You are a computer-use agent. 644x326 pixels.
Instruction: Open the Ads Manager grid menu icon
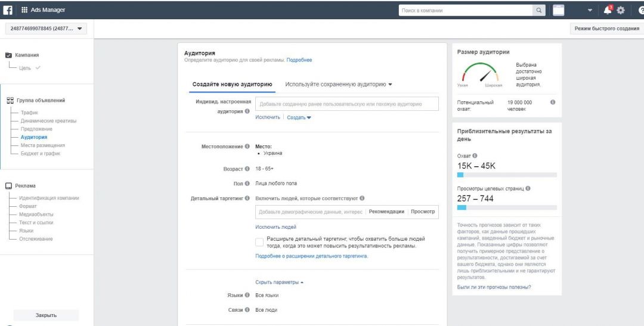tap(24, 10)
